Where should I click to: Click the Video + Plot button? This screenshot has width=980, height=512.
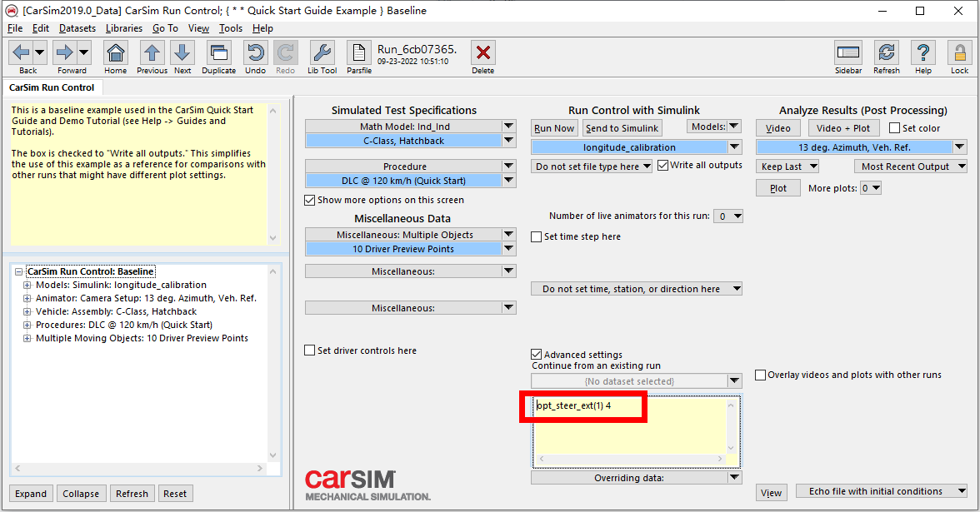(843, 128)
